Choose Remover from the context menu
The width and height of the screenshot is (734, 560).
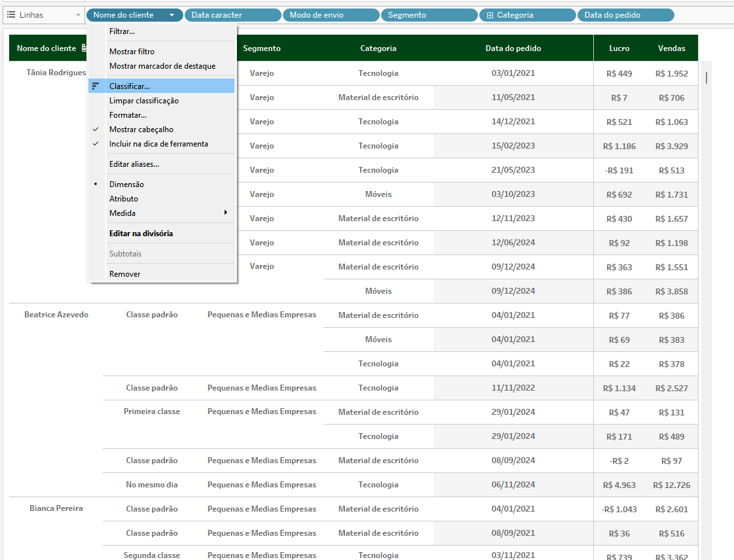pyautogui.click(x=124, y=274)
